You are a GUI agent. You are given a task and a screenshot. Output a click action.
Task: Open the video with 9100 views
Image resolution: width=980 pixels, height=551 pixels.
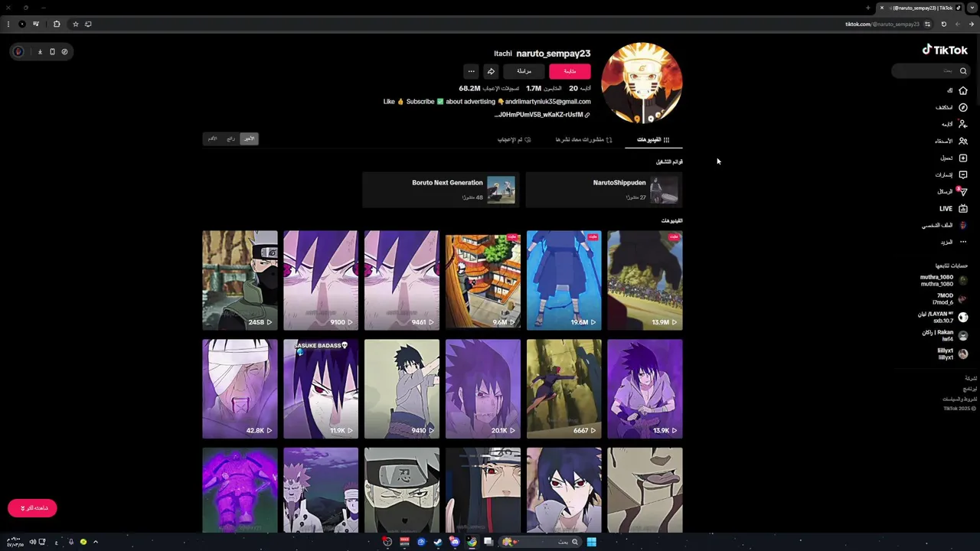point(320,280)
